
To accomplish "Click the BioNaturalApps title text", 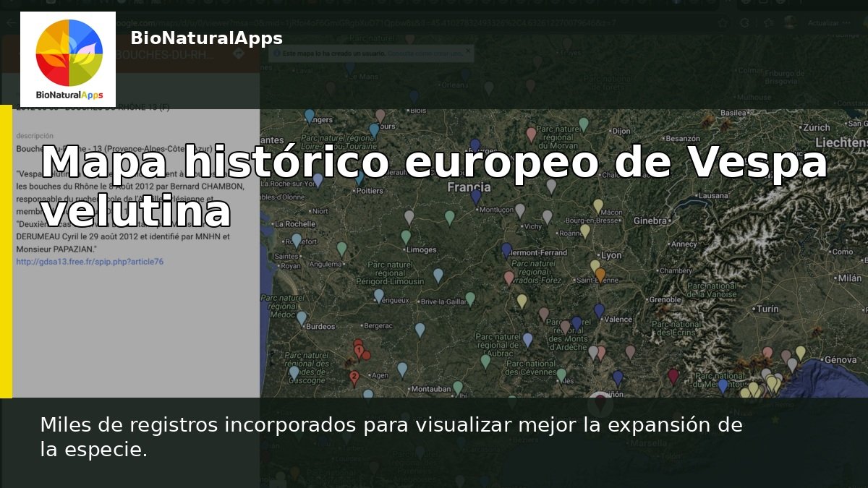I will [x=206, y=38].
